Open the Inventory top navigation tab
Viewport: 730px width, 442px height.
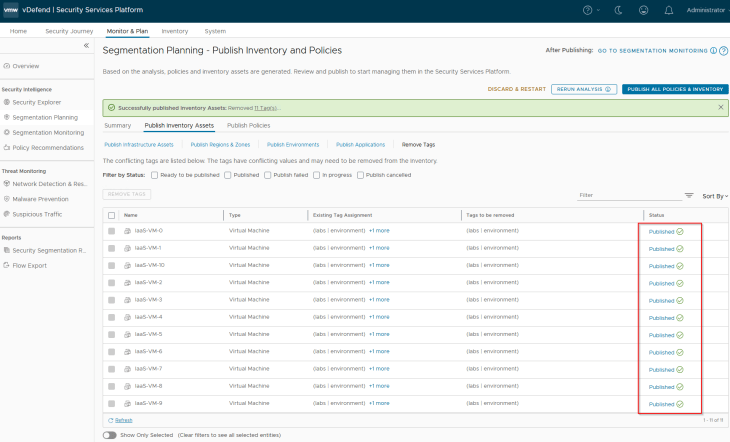click(x=174, y=31)
